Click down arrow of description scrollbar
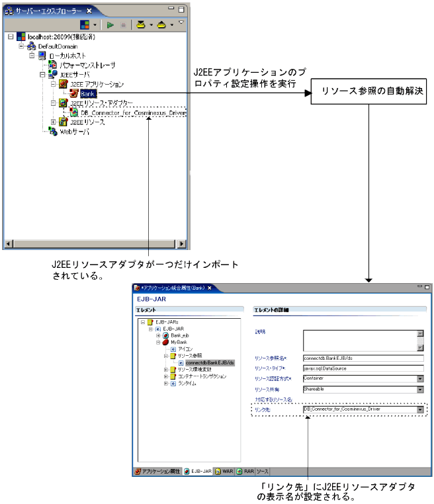The height and width of the screenshot is (504, 434). click(x=420, y=348)
